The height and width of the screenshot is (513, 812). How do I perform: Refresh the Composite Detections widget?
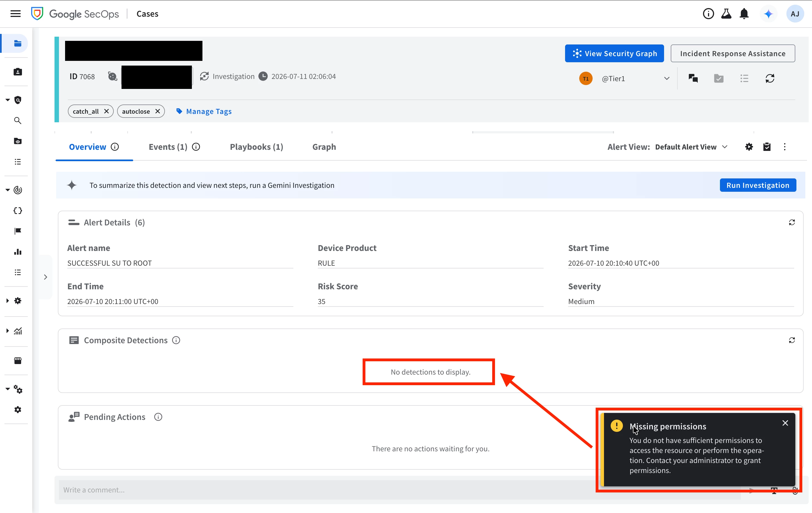coord(792,340)
